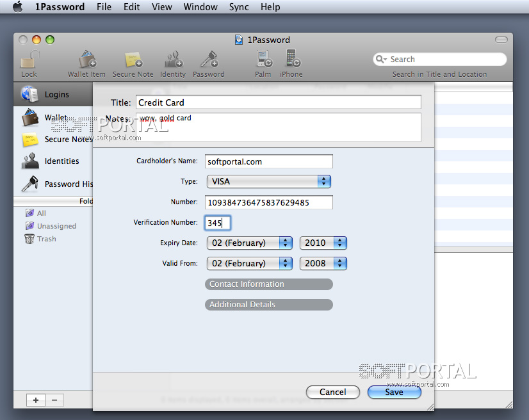This screenshot has height=420, width=529.
Task: Click the toolbar toggle pill button
Action: coord(501,40)
